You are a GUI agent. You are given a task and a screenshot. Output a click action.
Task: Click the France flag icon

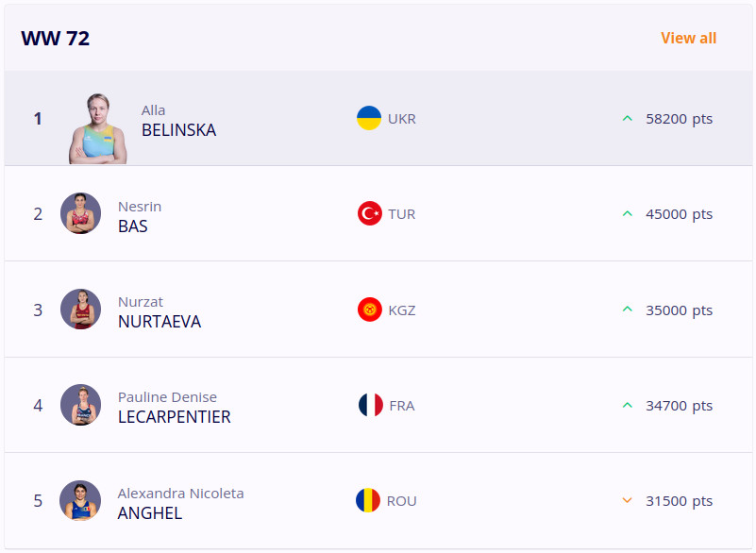tap(370, 406)
